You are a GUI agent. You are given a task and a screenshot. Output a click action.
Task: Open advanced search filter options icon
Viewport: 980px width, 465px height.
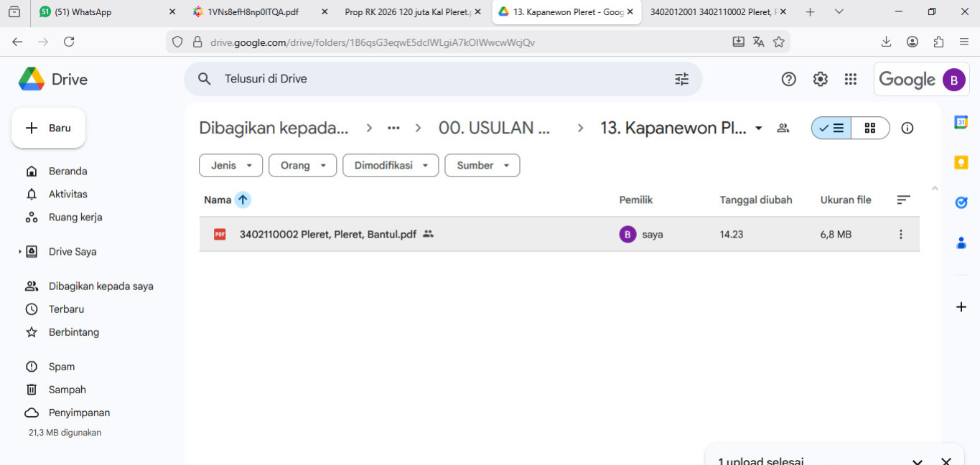[x=681, y=79]
